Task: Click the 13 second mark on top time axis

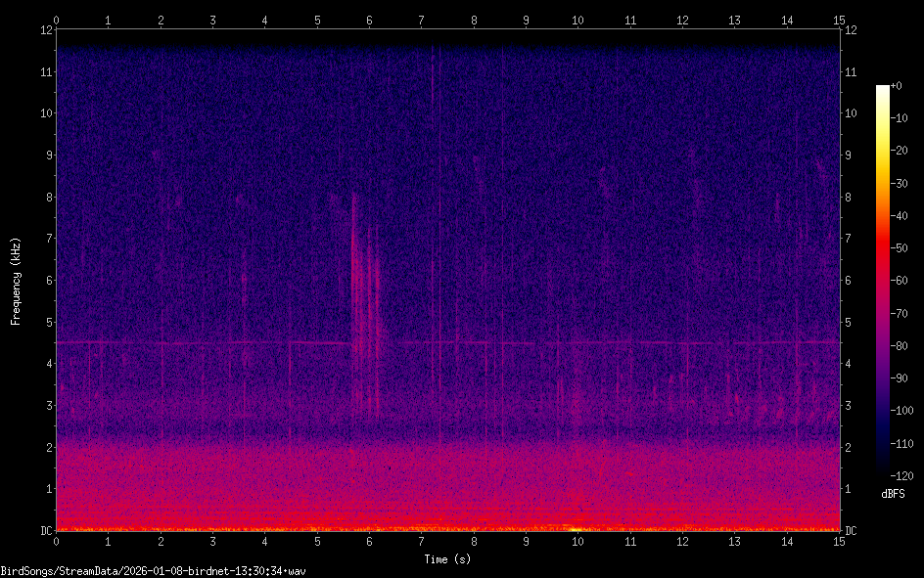Action: tap(734, 20)
